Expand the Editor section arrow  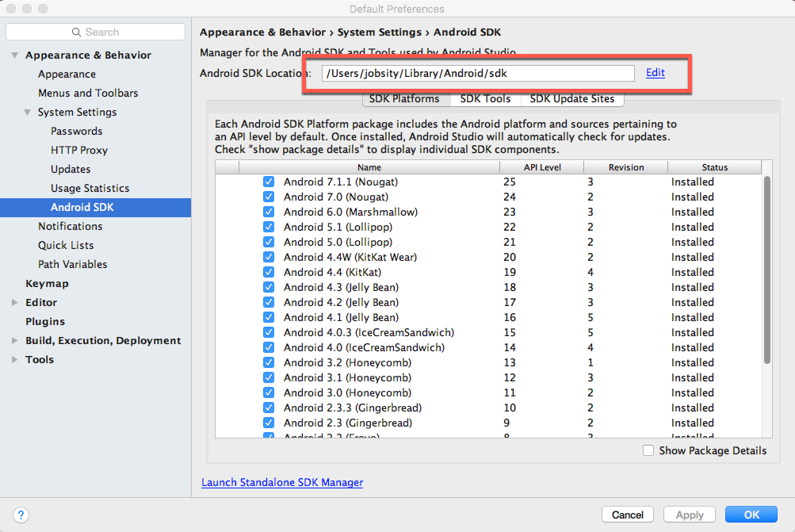point(15,302)
